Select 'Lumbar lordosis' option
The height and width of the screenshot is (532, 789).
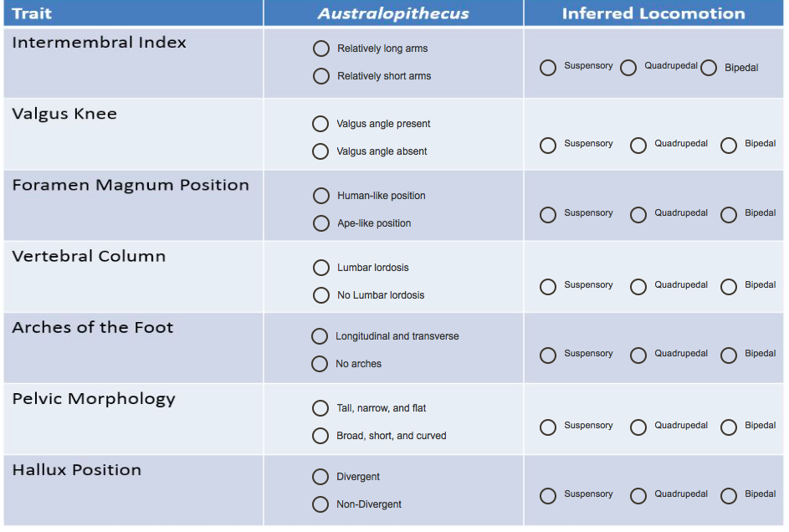click(320, 268)
